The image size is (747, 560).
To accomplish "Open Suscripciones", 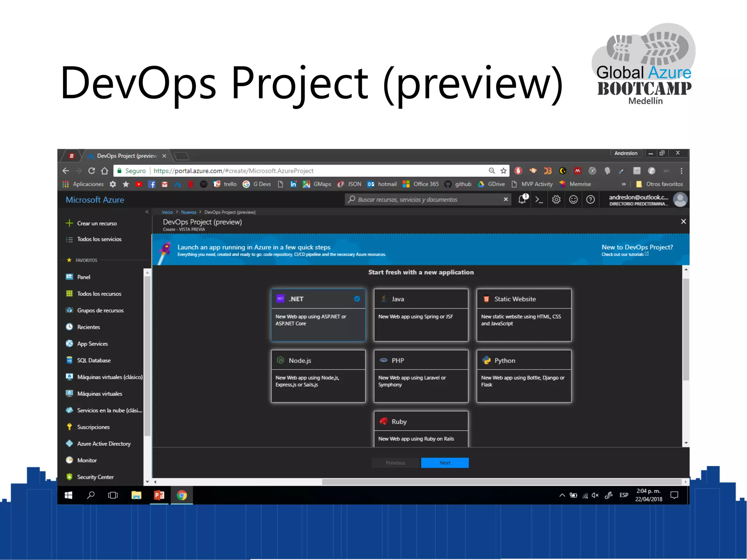I will pyautogui.click(x=88, y=427).
